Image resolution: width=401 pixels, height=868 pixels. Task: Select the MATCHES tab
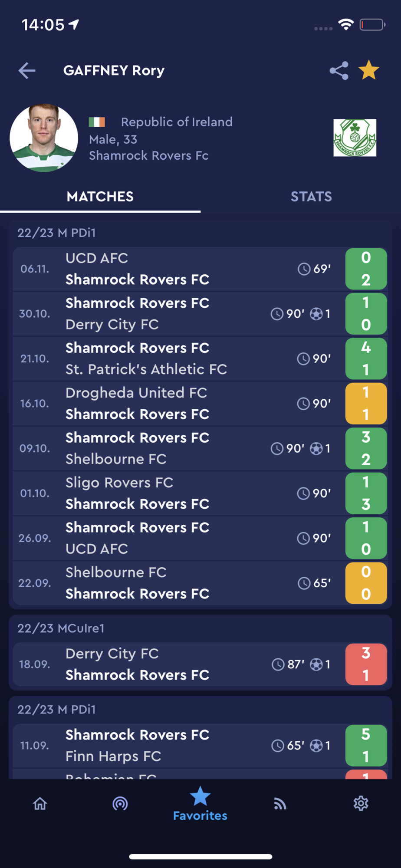[x=100, y=197]
